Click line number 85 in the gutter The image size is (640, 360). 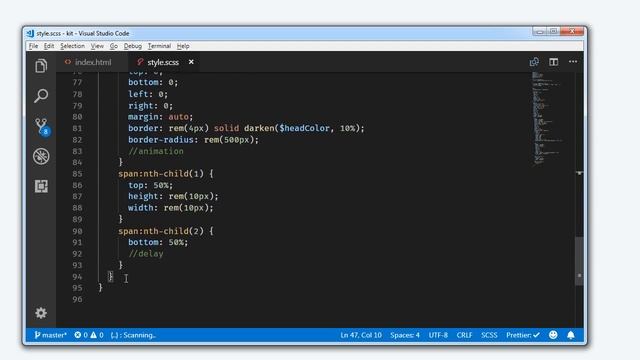(x=77, y=174)
